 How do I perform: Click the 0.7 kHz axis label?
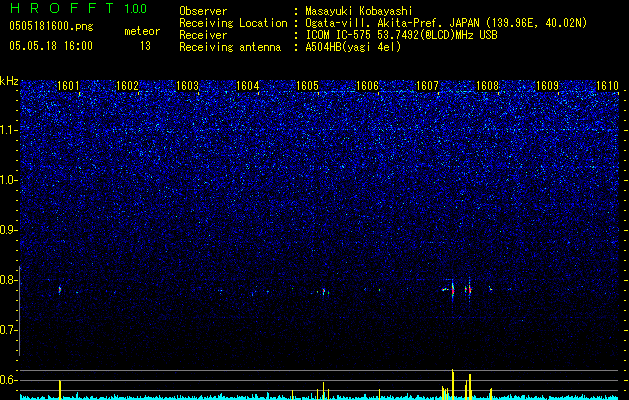8,330
